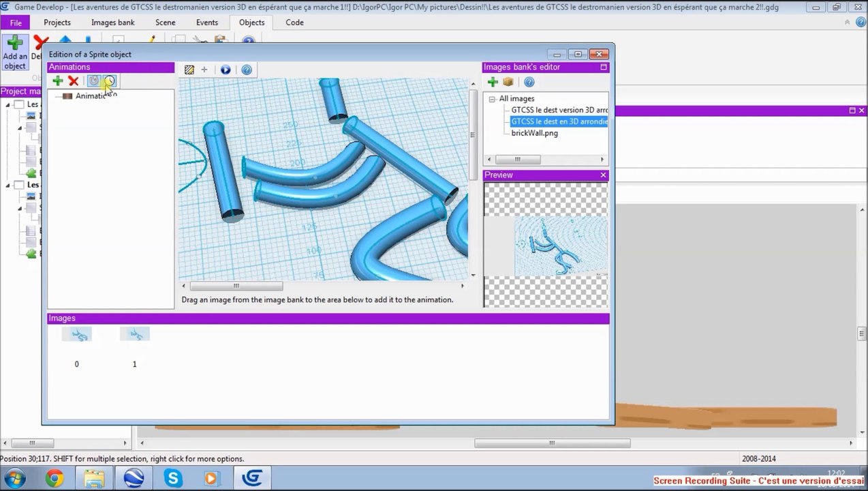Click the striped mask icon above image canvas
The height and width of the screenshot is (491, 868).
[189, 70]
